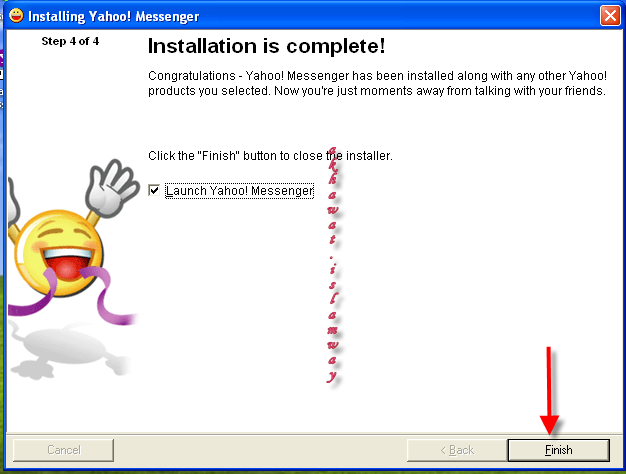Click the smiley's waving white gloved hand
This screenshot has height=474, width=626.
coord(113,187)
